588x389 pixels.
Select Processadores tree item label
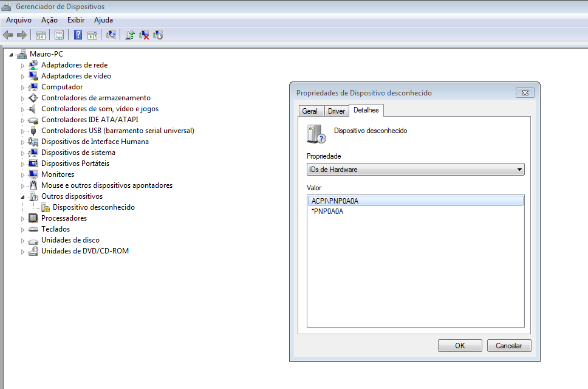click(x=64, y=218)
